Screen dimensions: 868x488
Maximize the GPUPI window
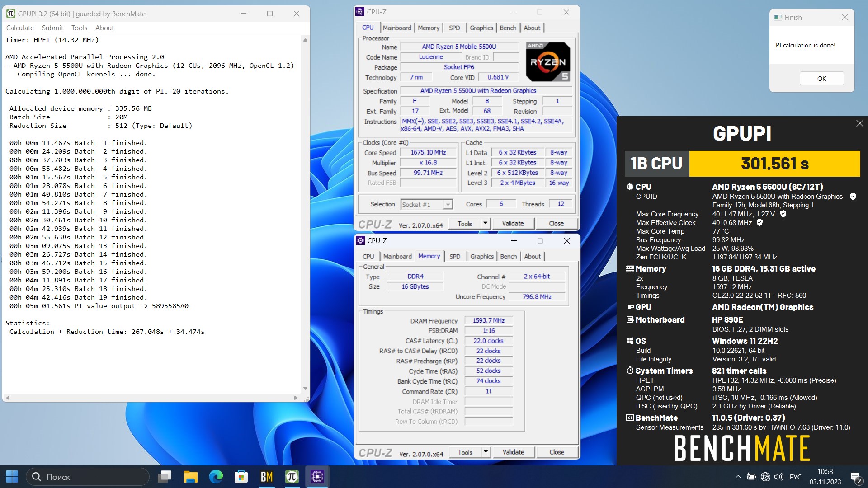[x=270, y=14]
